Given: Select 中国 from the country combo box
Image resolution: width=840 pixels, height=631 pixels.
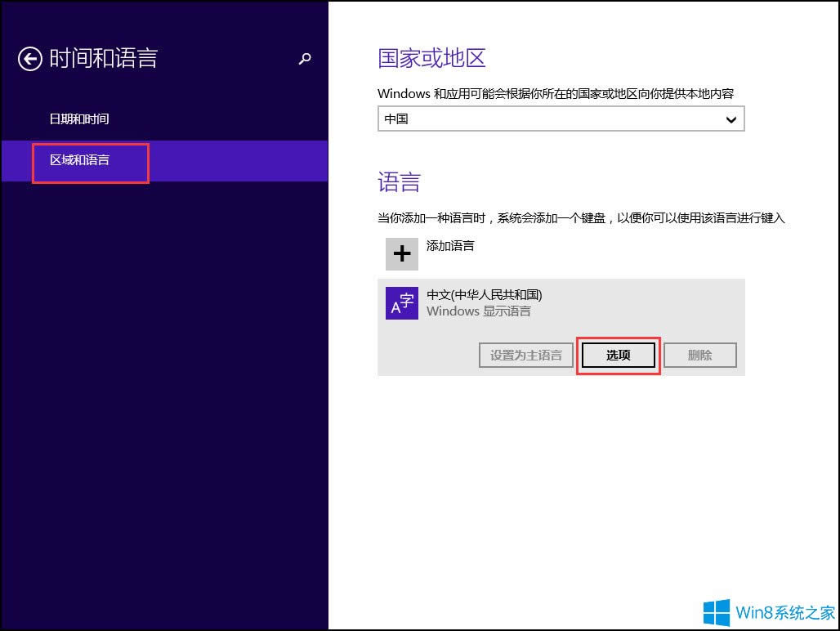Looking at the screenshot, I should pos(561,119).
